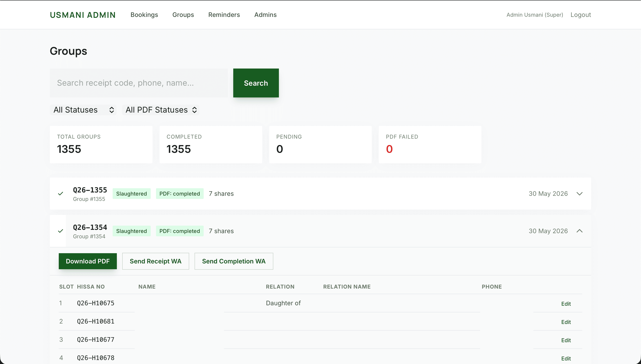Edit the row for Q26-H10677
The width and height of the screenshot is (641, 364).
[x=566, y=340]
